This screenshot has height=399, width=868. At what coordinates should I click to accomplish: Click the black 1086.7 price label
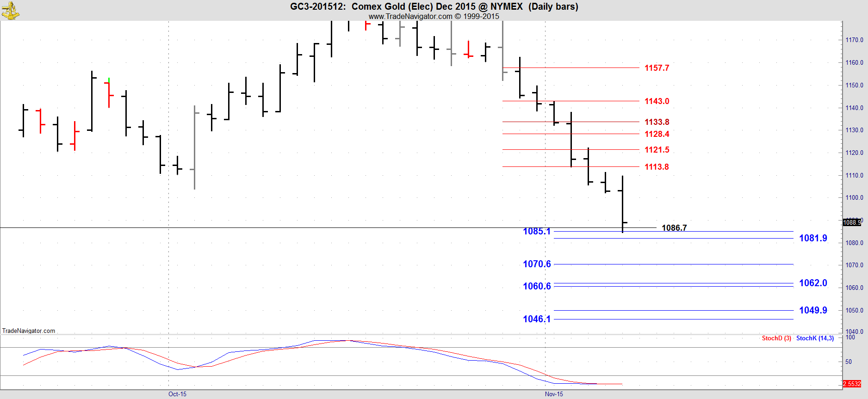coord(674,227)
